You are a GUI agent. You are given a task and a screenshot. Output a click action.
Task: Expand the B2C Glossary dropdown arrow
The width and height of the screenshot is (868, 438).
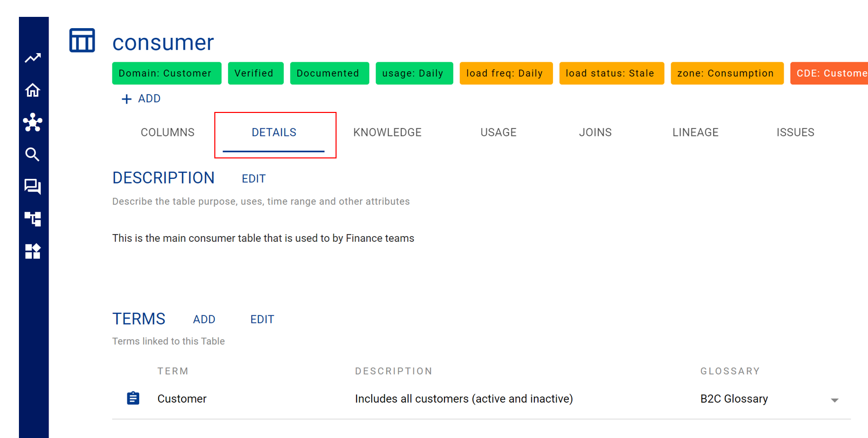(x=834, y=400)
